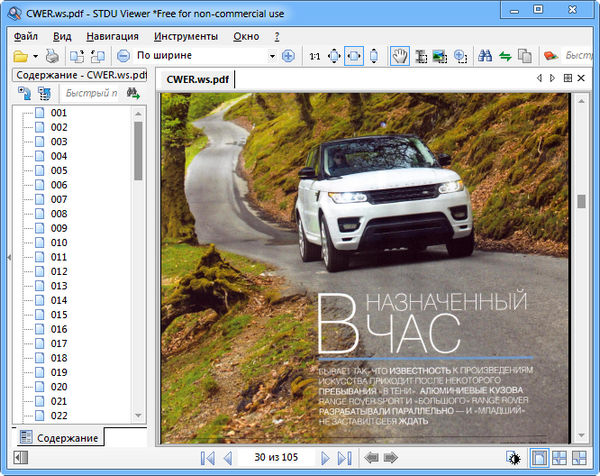Click the zoom out minus button
Image resolution: width=600 pixels, height=476 pixels.
click(x=123, y=56)
